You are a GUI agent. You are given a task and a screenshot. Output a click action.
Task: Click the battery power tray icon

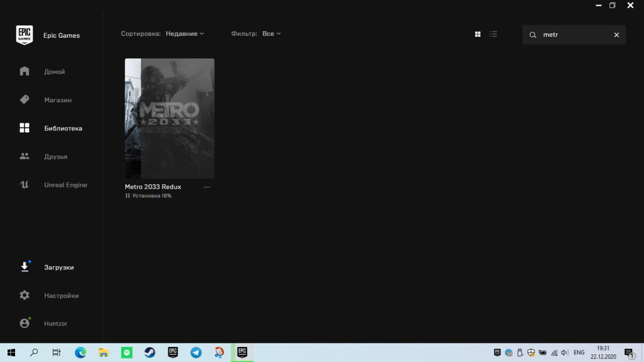pyautogui.click(x=543, y=352)
